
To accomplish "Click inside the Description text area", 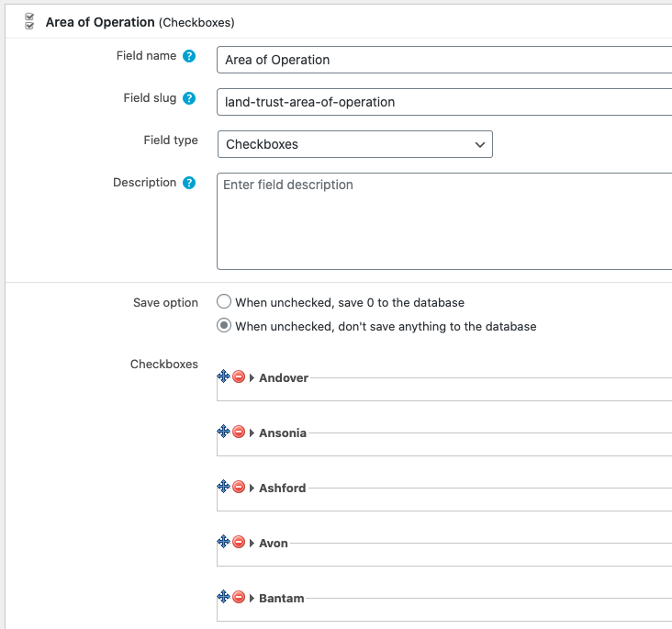I will [x=444, y=221].
